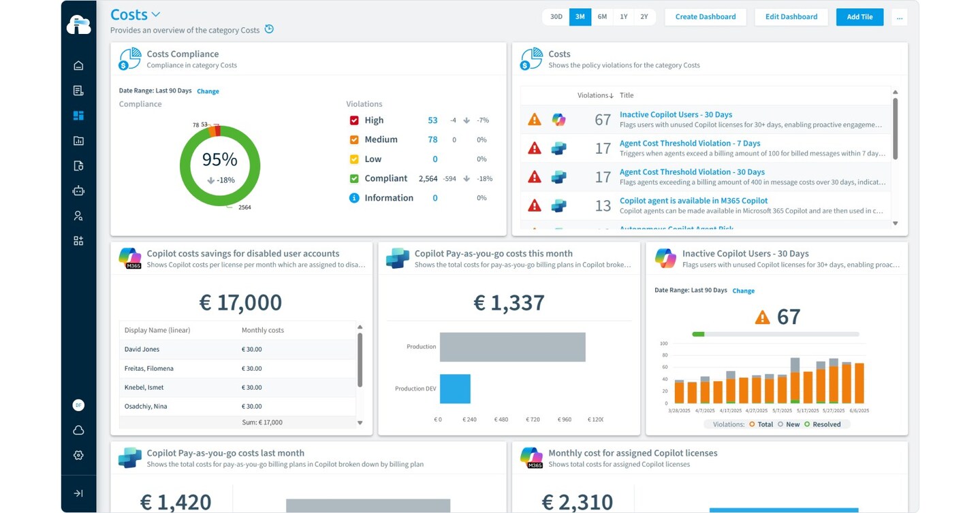This screenshot has width=980, height=513.
Task: Toggle the Low violations checkbox
Action: (354, 159)
